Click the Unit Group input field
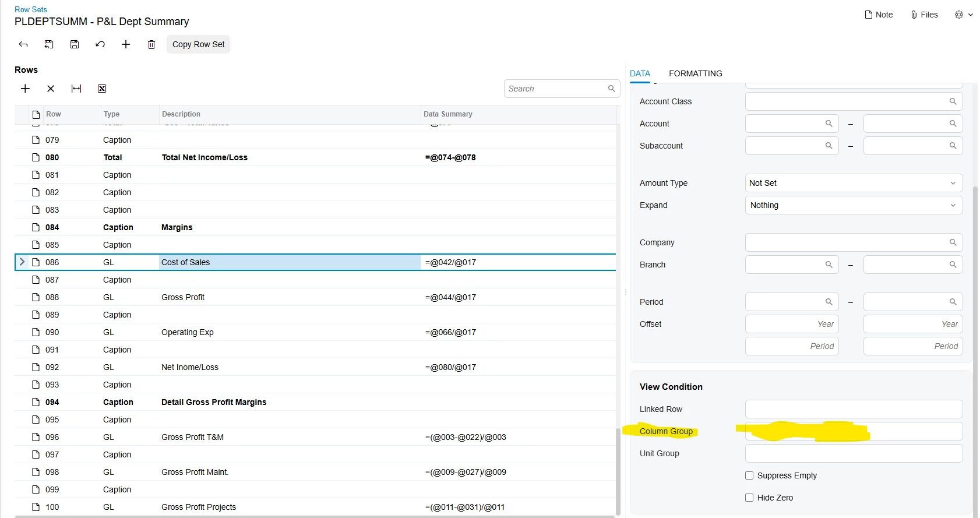This screenshot has height=518, width=980. pos(854,453)
